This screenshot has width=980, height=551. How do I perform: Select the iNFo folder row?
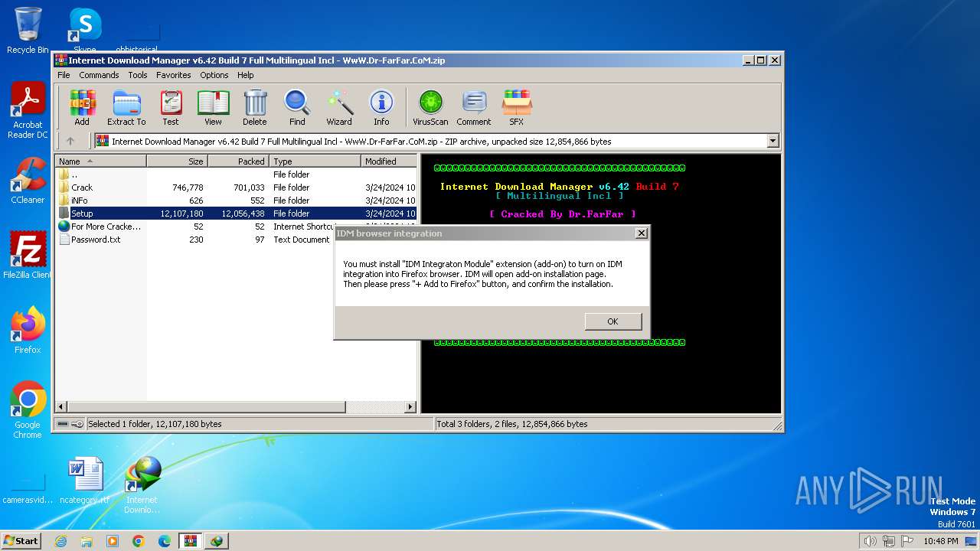tap(236, 201)
